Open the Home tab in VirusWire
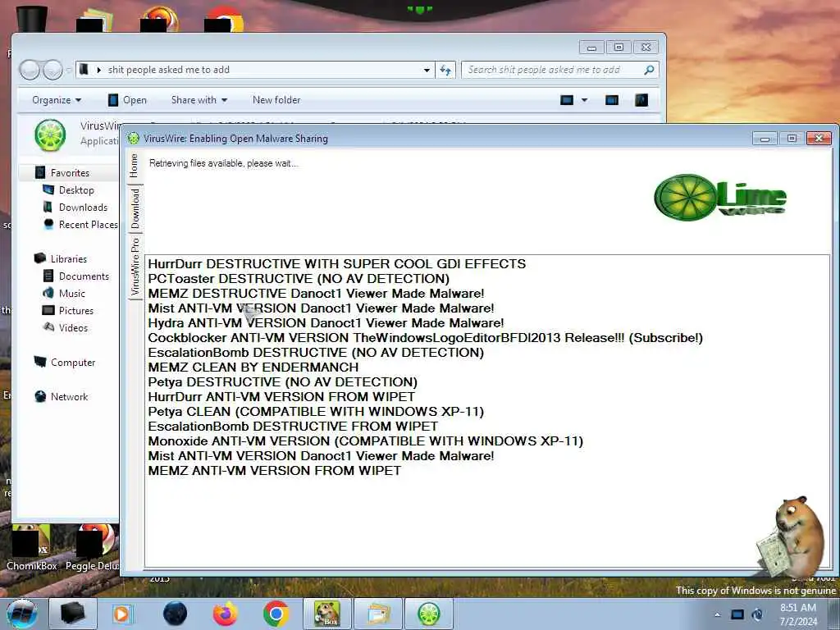The height and width of the screenshot is (630, 840). pyautogui.click(x=135, y=165)
